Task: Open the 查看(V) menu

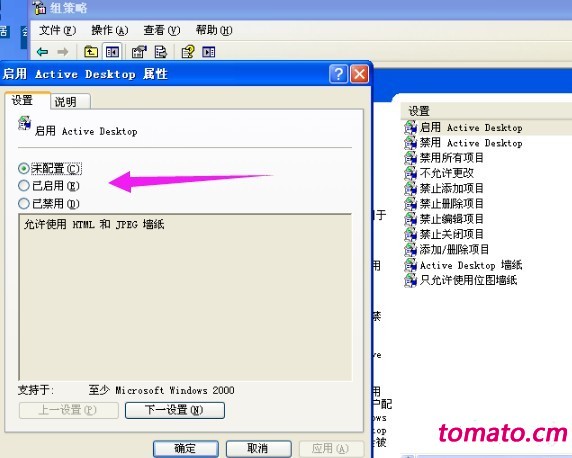Action: tap(162, 30)
